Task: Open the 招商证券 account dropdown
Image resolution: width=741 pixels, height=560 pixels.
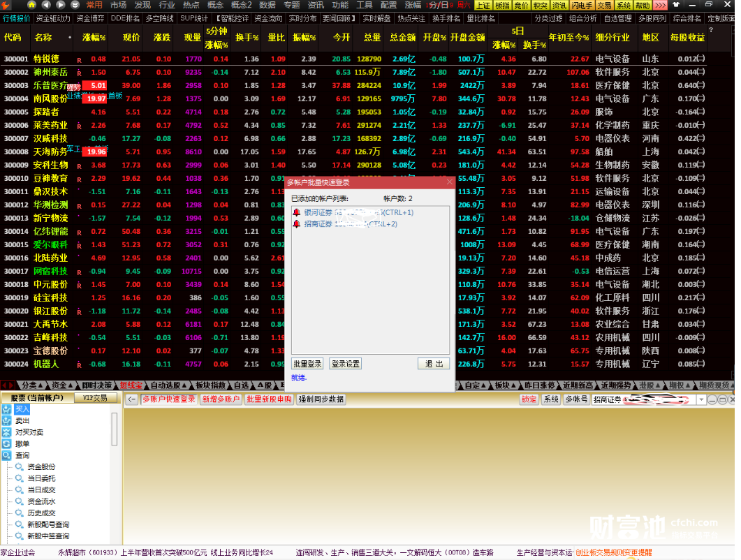Action: tap(701, 400)
